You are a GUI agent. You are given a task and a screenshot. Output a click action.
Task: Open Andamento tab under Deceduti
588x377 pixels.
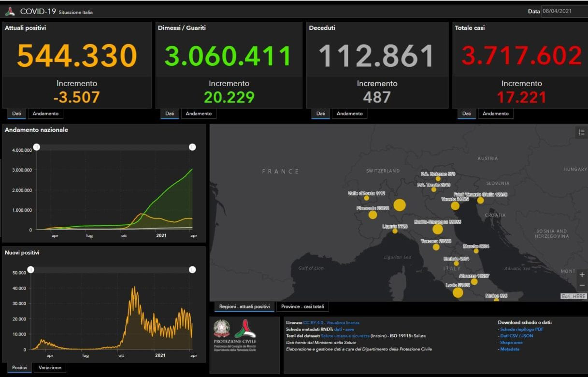point(349,114)
